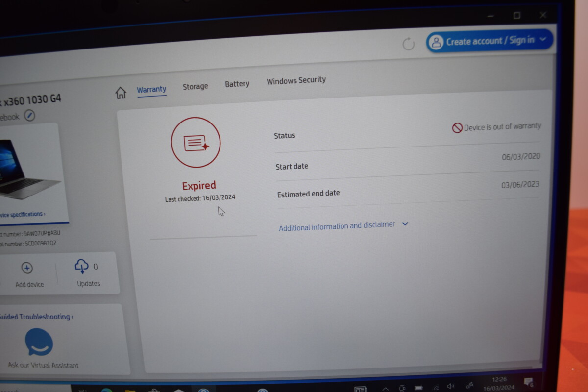
Task: Select the Windows Security tab
Action: click(296, 80)
